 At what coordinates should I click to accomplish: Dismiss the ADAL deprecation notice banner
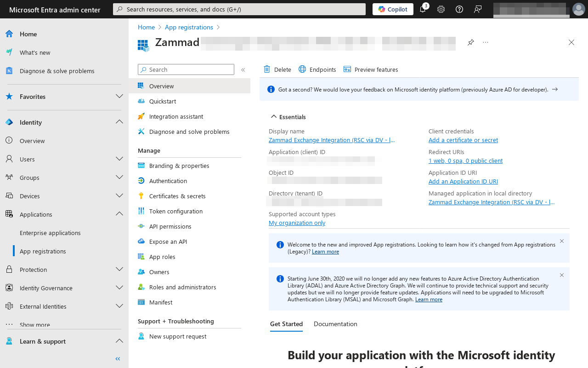562,275
